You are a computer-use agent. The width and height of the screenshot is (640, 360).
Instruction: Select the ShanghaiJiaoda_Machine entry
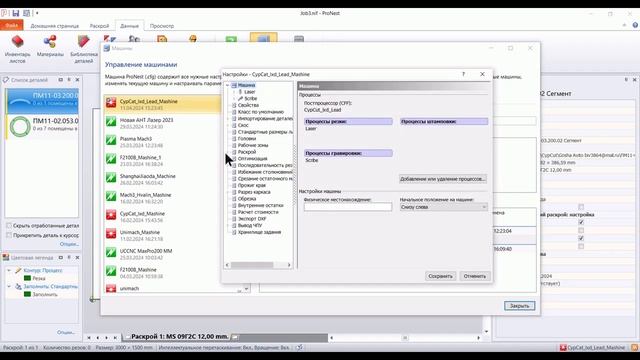pos(162,179)
